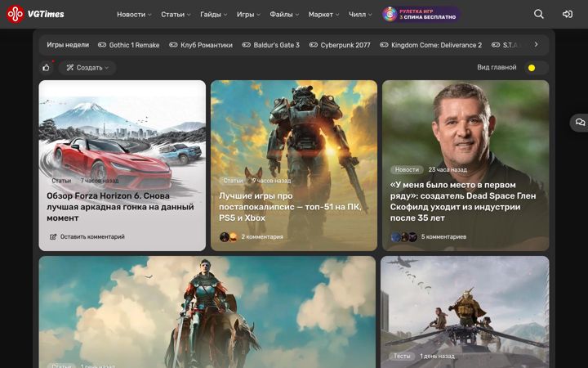The image size is (588, 368).
Task: Expand the Игры menu dropdown
Action: [248, 14]
